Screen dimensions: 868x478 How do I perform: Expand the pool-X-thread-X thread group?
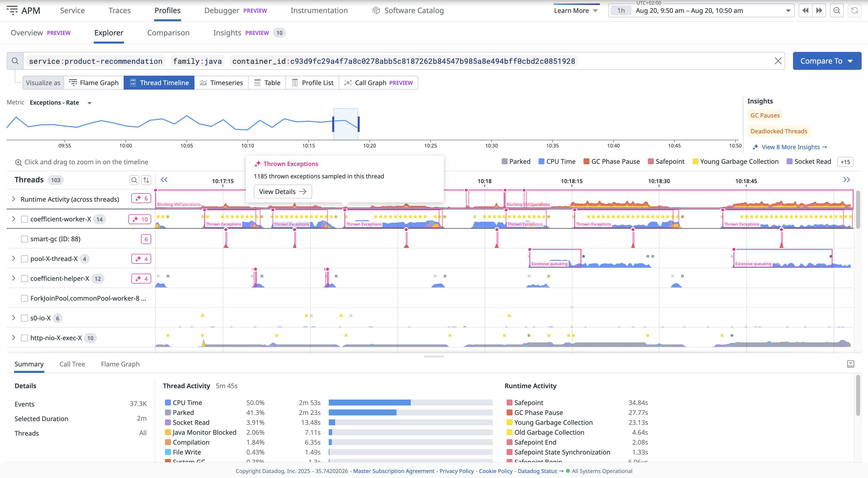pos(13,259)
